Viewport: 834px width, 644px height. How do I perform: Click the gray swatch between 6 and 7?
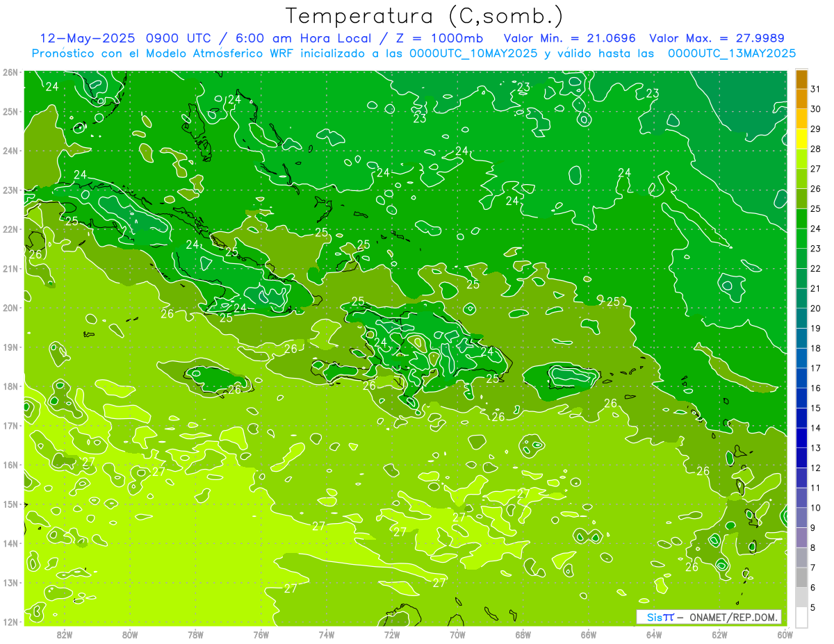(x=801, y=577)
